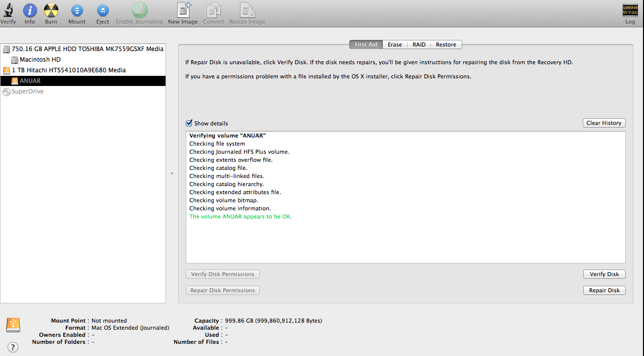Click 'Checking extents overflow file.' log line
The image size is (644, 356).
[x=231, y=160]
